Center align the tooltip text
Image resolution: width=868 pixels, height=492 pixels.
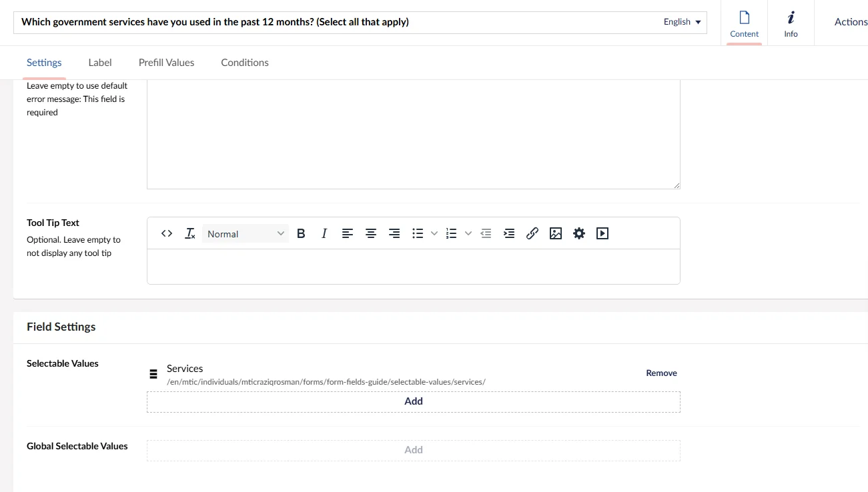(371, 233)
